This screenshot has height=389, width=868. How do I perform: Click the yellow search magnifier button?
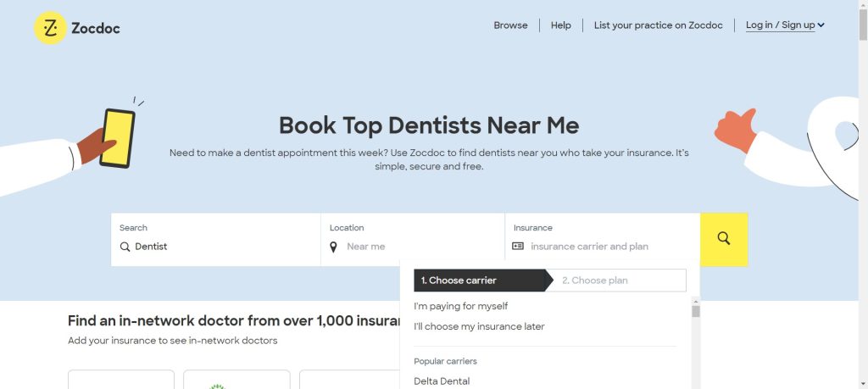pos(723,239)
